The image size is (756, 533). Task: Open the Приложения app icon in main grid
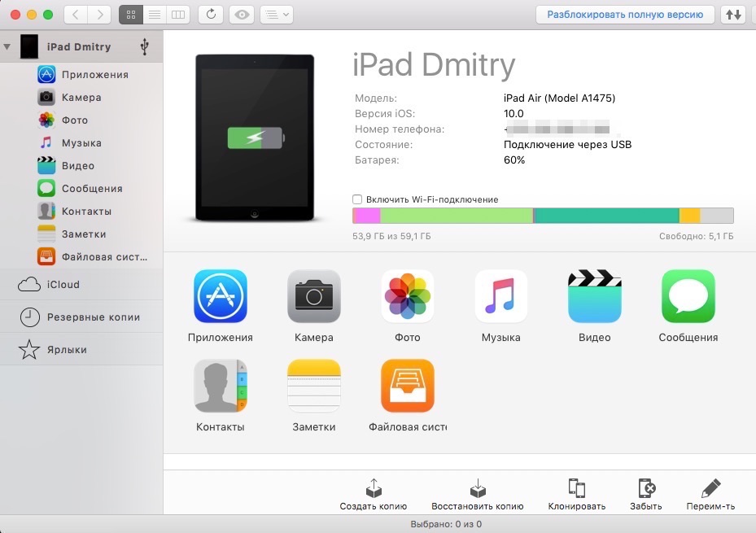(220, 297)
